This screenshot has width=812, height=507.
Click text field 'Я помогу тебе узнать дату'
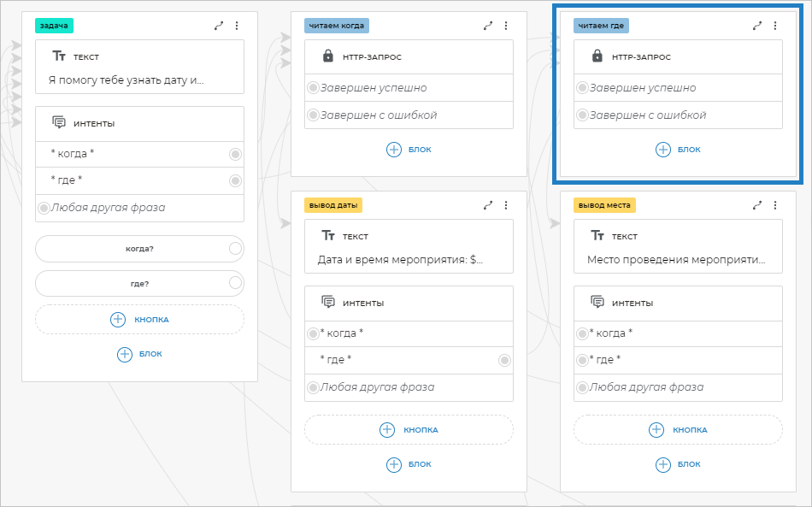[126, 81]
